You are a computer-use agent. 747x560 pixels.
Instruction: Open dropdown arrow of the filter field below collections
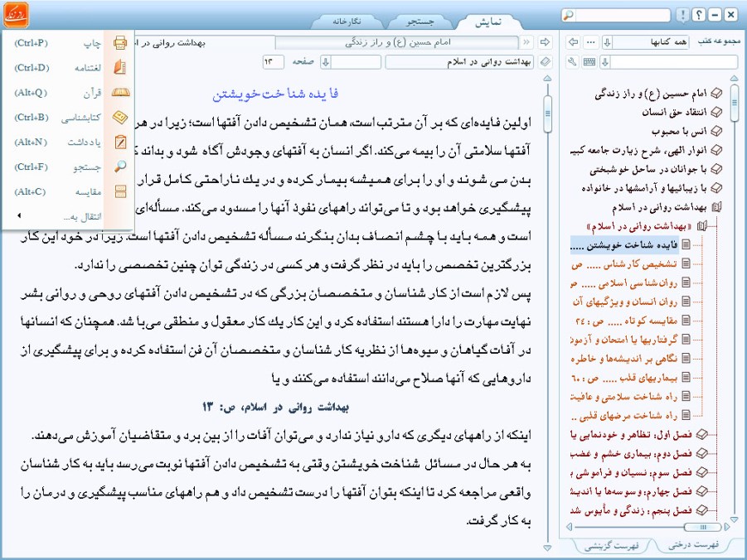[605, 62]
